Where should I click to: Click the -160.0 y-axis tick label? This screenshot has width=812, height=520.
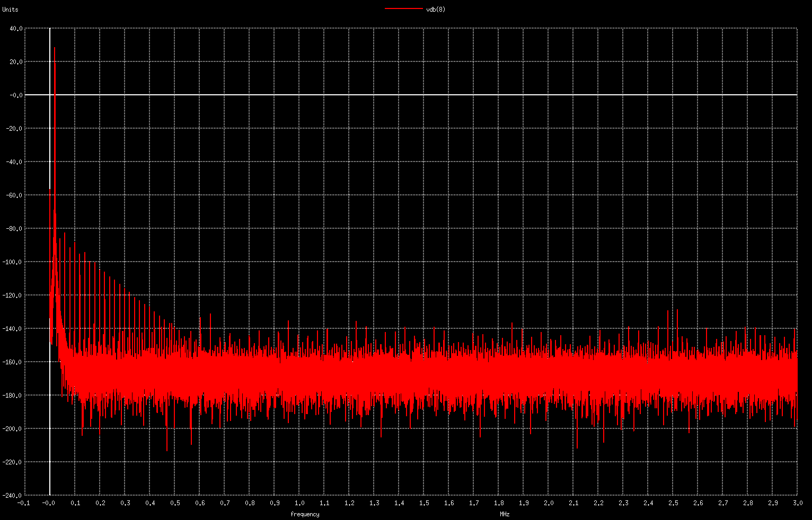(13, 362)
